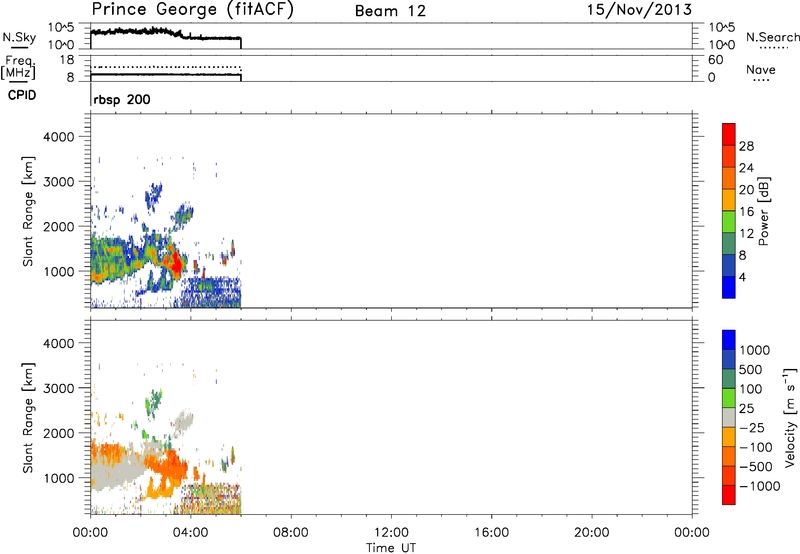Click the '3000' tick of the power panel
This screenshot has width=800, height=554.
[x=58, y=182]
